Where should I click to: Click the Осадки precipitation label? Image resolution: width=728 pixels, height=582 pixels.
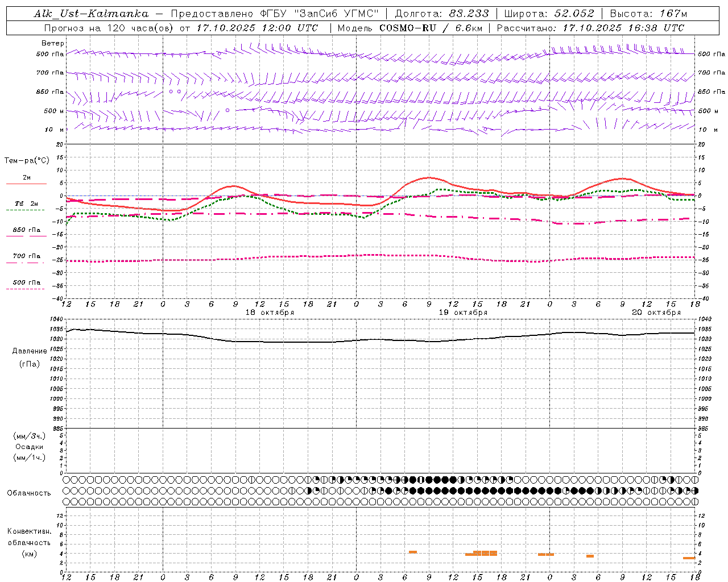30,447
